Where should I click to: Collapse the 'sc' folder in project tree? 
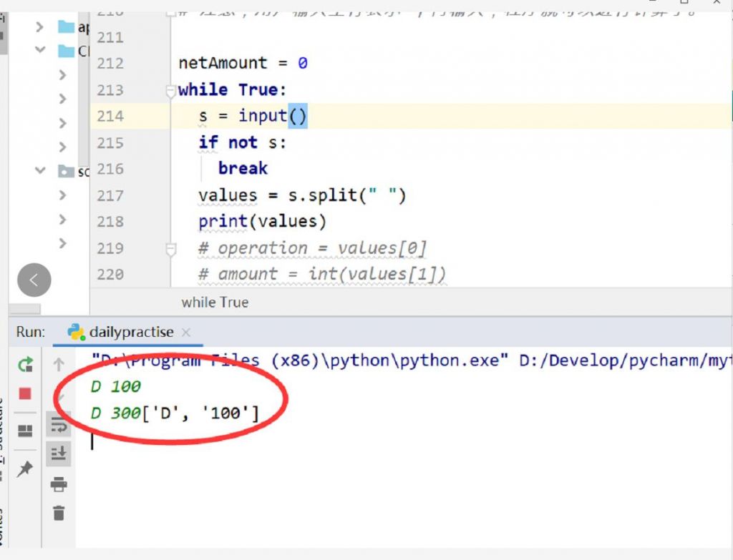pos(40,171)
